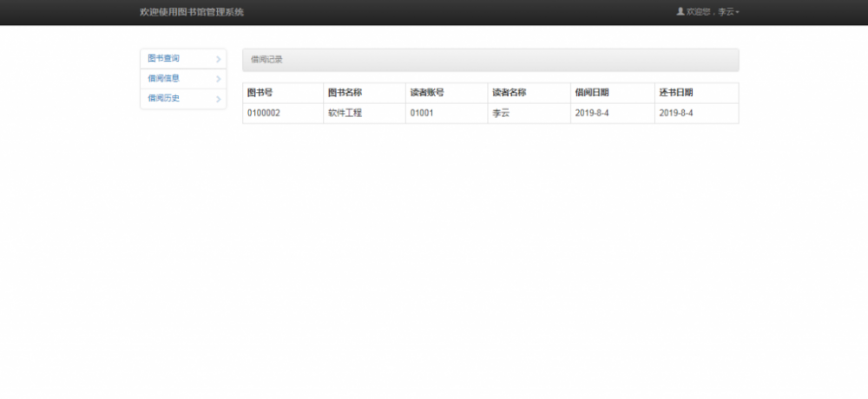
Task: Click the chevron beside 借阅历史
Action: click(219, 99)
